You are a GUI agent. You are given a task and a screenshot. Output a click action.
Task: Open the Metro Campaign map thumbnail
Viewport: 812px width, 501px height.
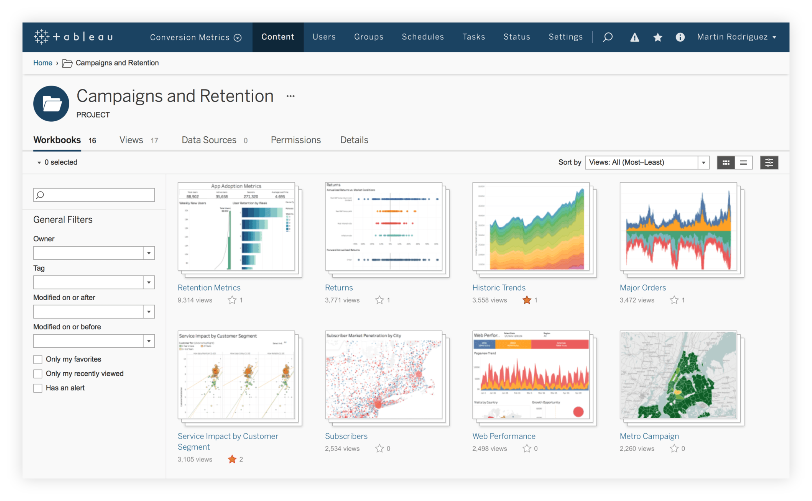pos(679,378)
